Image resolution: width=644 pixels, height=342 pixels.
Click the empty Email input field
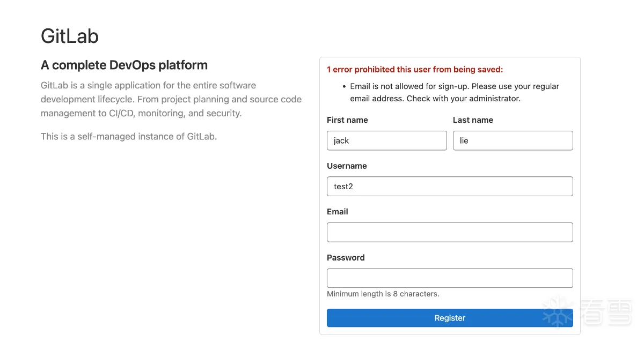click(x=450, y=232)
